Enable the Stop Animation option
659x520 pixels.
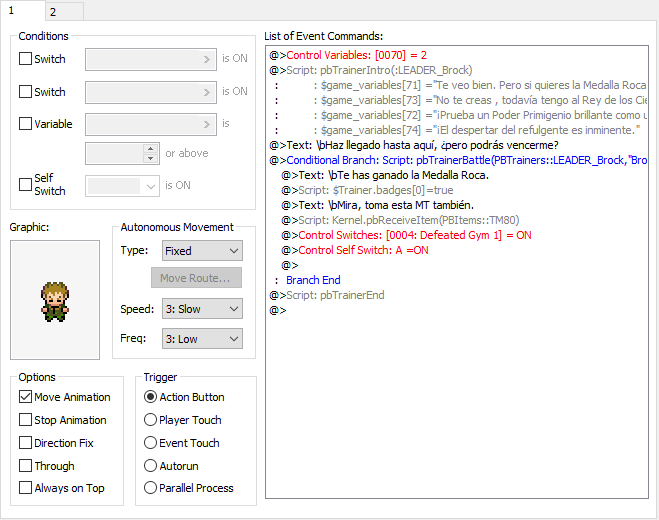point(26,420)
